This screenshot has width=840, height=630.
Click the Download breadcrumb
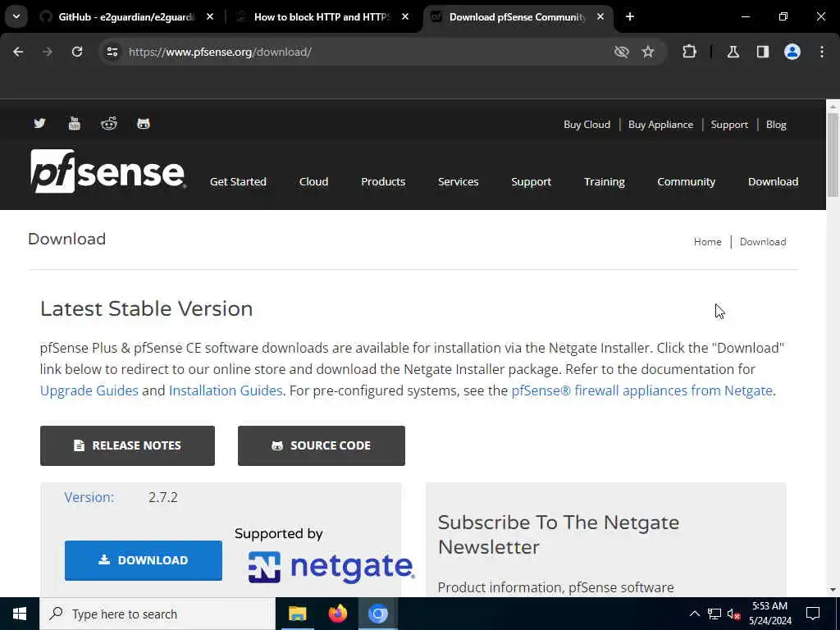pyautogui.click(x=763, y=242)
